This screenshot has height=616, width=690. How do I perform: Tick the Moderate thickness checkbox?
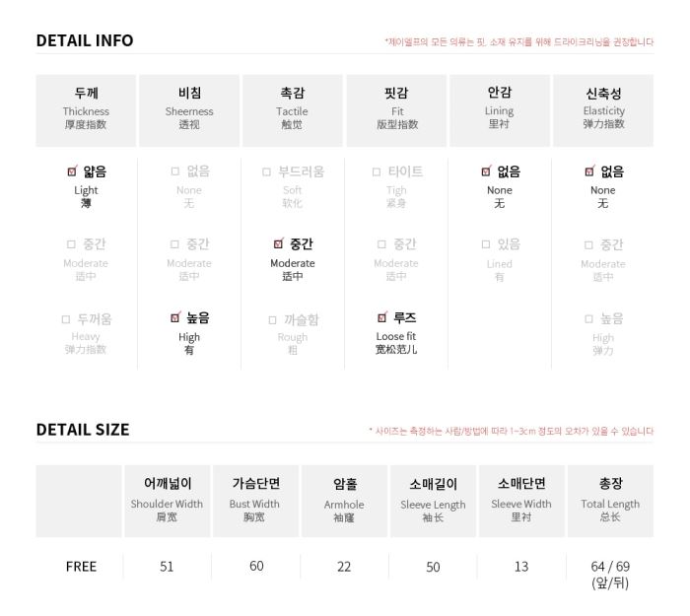[71, 244]
